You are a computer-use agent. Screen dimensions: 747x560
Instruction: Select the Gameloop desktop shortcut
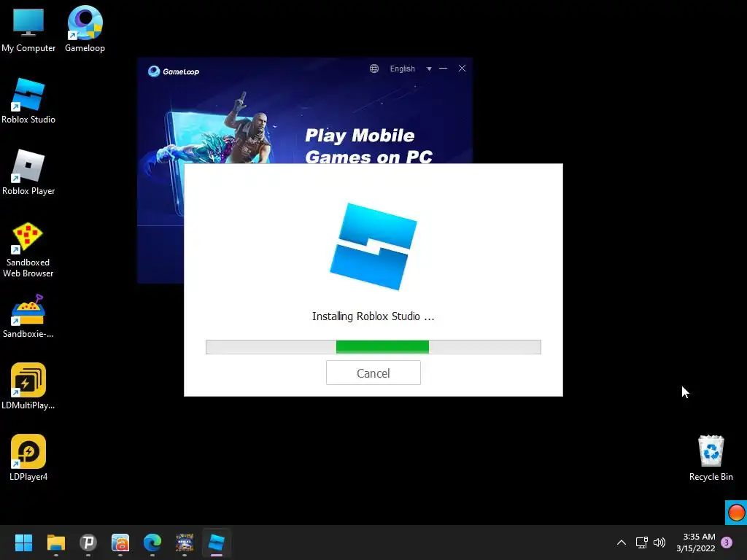(85, 30)
